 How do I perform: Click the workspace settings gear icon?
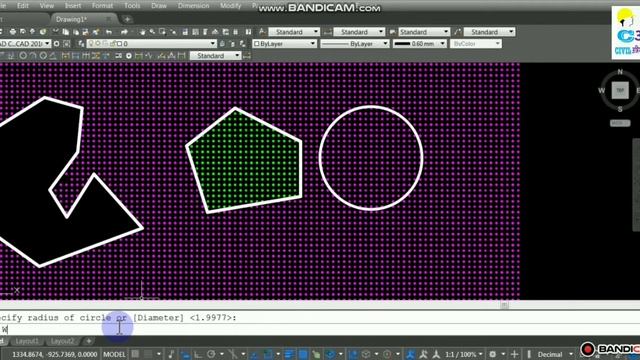(x=56, y=44)
